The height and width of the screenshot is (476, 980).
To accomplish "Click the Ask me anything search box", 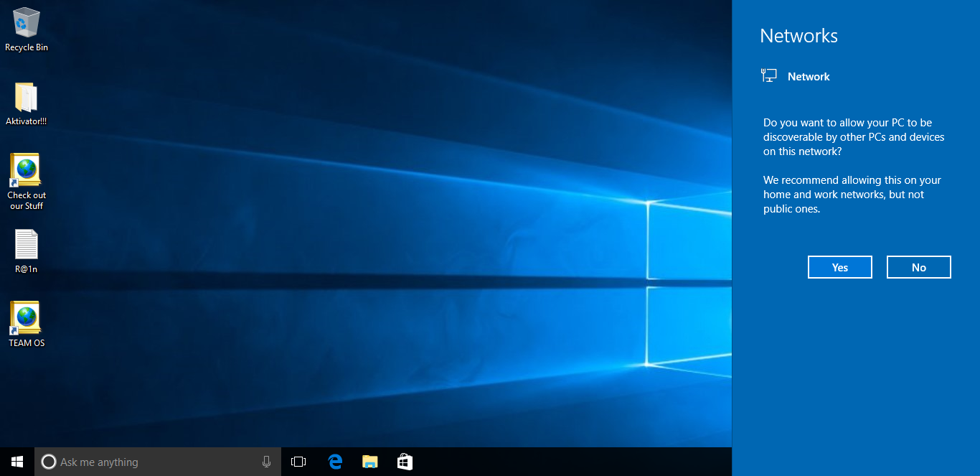I will point(158,462).
